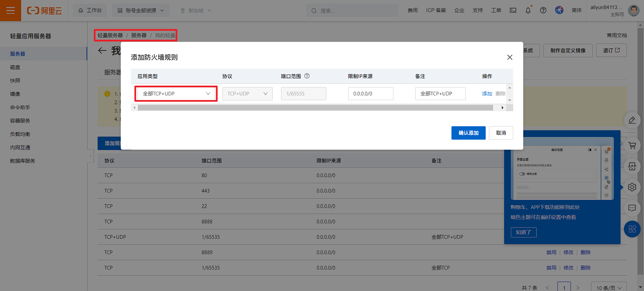Select 服务器 in the sidebar
This screenshot has height=291, width=644.
pos(44,54)
